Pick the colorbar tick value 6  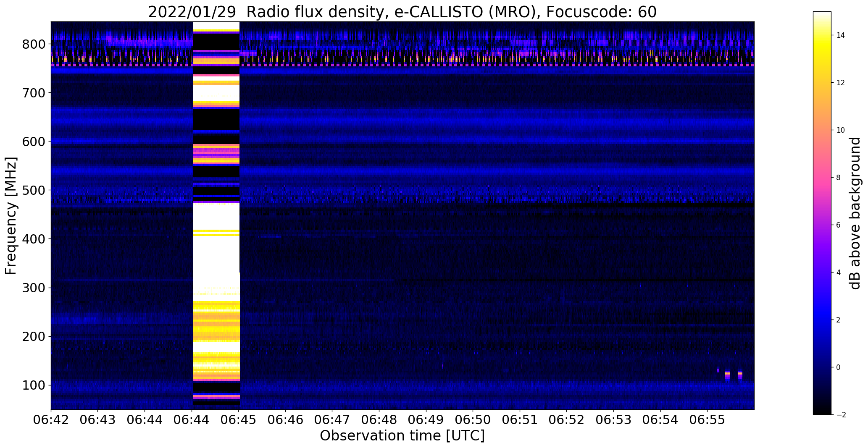838,225
